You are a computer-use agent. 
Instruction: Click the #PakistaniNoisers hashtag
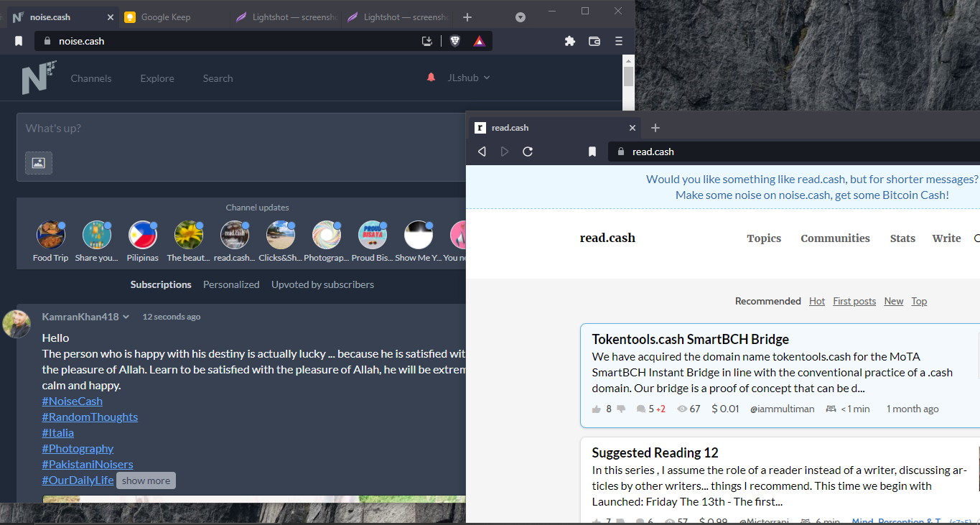coord(88,464)
